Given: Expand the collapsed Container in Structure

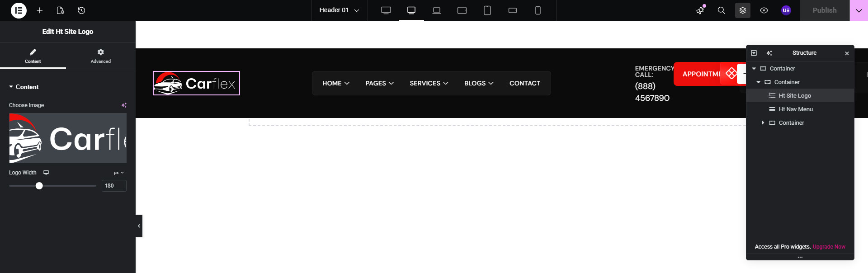Looking at the screenshot, I should click(763, 123).
